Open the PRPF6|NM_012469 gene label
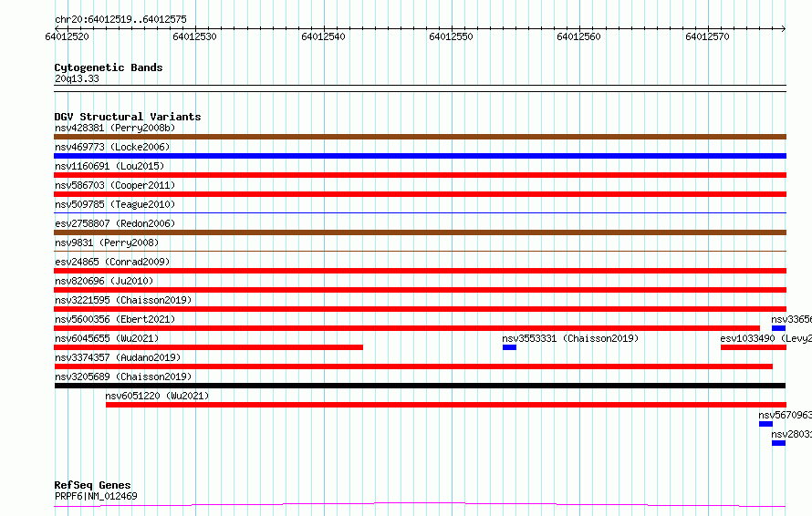The width and height of the screenshot is (812, 516). pyautogui.click(x=96, y=496)
